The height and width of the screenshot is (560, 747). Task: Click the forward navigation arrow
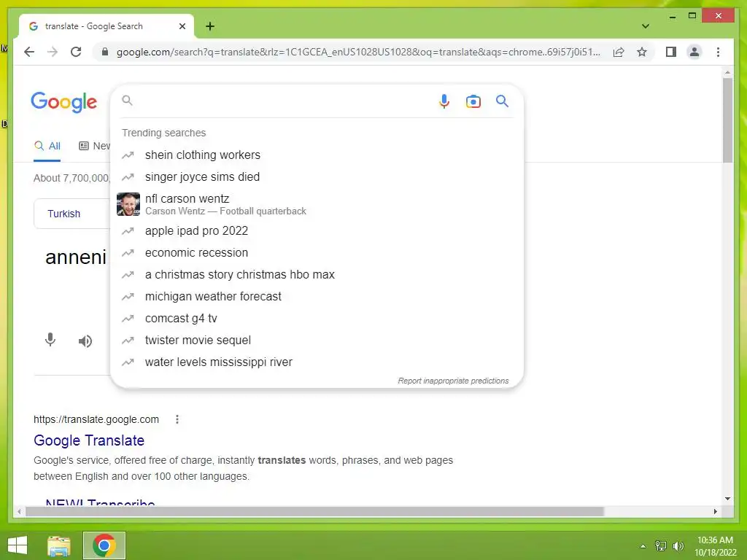click(x=53, y=52)
